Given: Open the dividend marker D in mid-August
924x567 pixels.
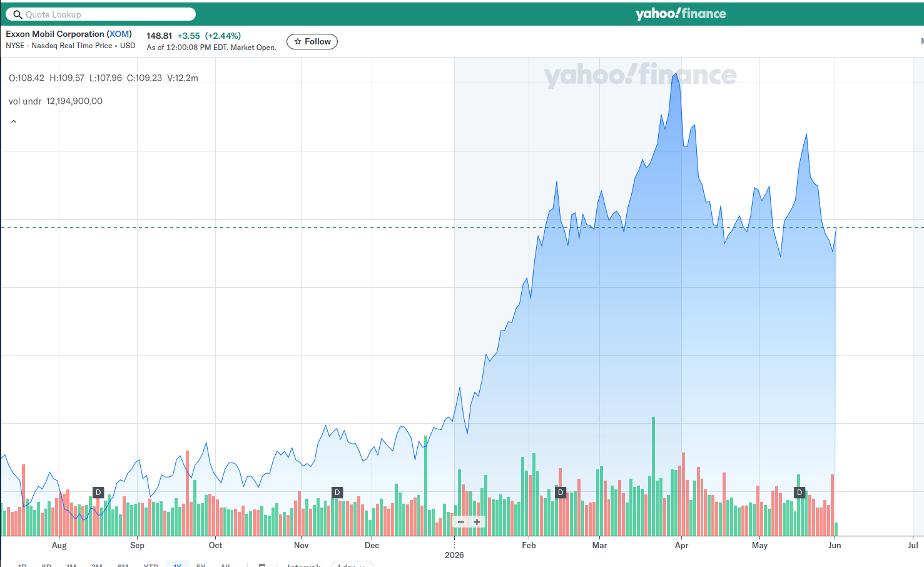Looking at the screenshot, I should pyautogui.click(x=98, y=493).
